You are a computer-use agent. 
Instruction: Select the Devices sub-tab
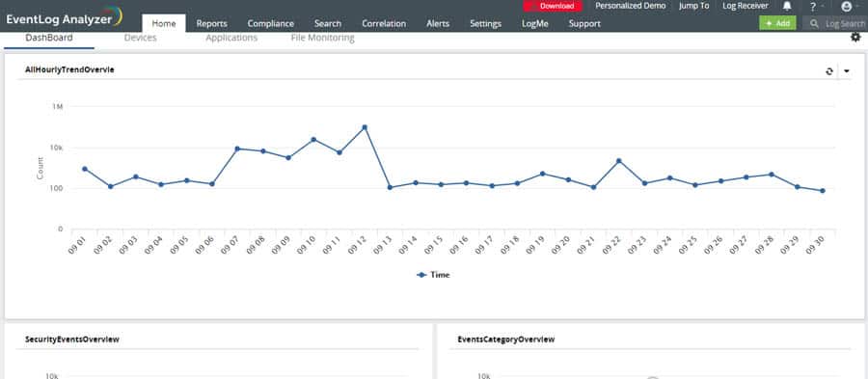point(140,38)
